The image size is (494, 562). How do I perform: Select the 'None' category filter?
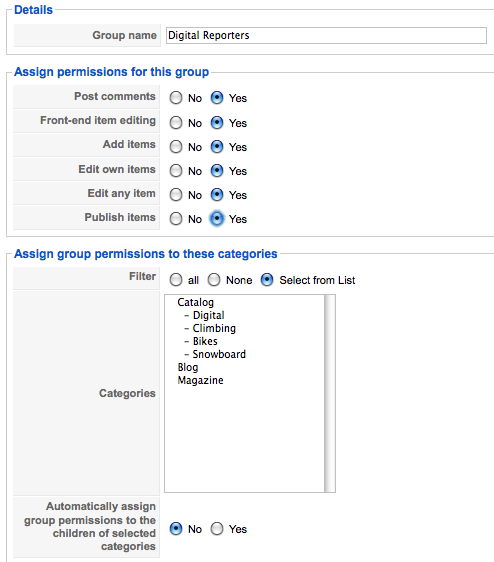[x=214, y=280]
